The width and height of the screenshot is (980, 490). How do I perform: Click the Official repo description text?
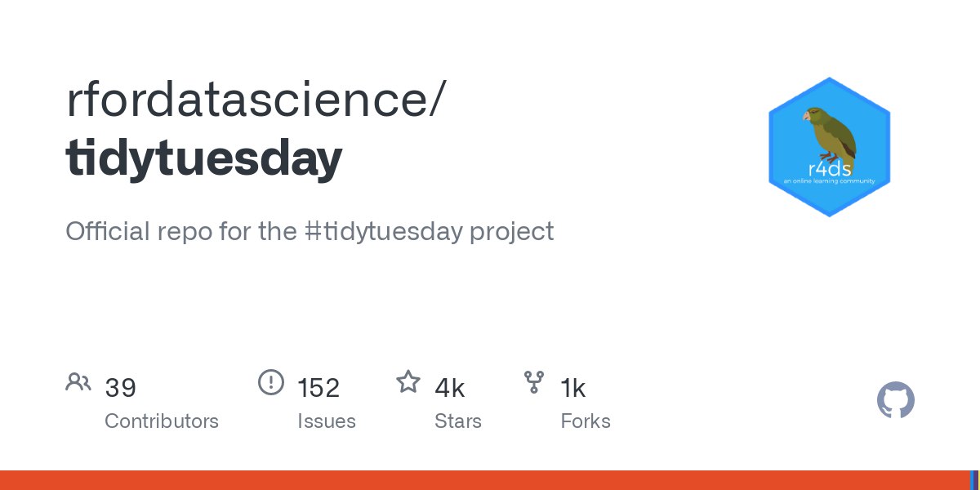(310, 231)
